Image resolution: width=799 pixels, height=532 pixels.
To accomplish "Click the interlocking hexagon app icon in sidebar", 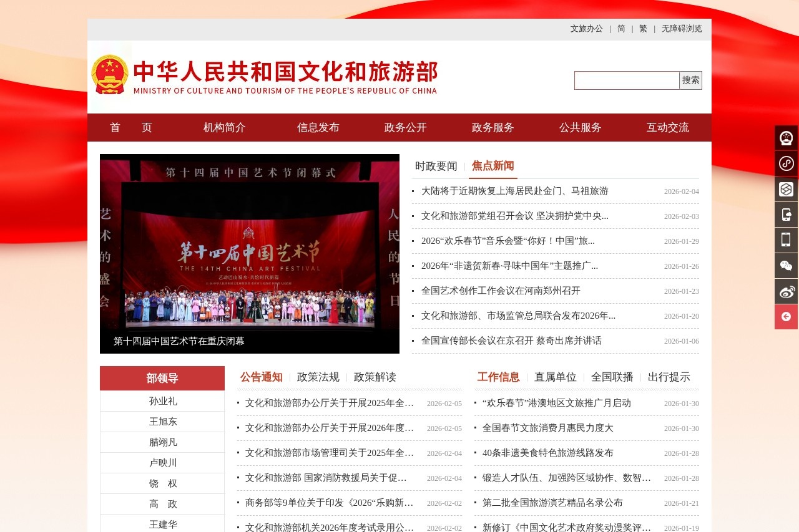I will [x=786, y=189].
